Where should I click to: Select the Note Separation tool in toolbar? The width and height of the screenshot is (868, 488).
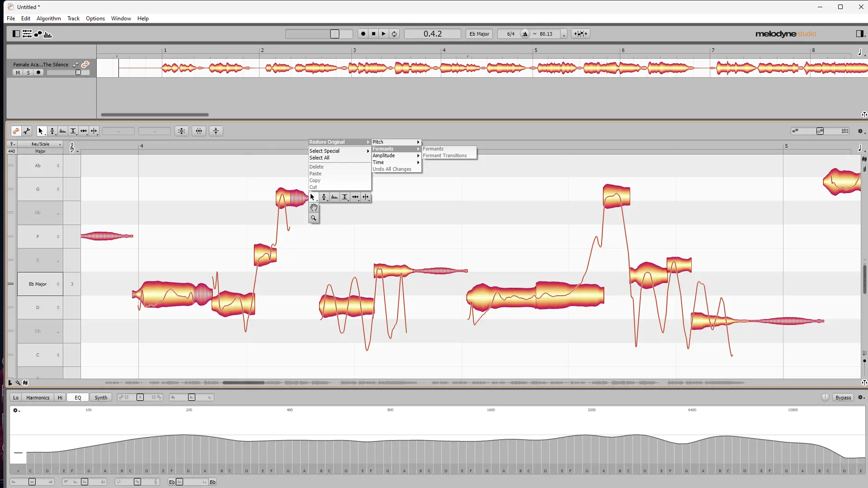point(94,131)
